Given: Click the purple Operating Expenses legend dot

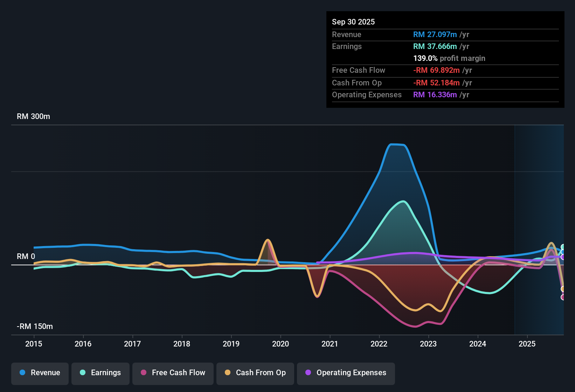Looking at the screenshot, I should (x=307, y=373).
